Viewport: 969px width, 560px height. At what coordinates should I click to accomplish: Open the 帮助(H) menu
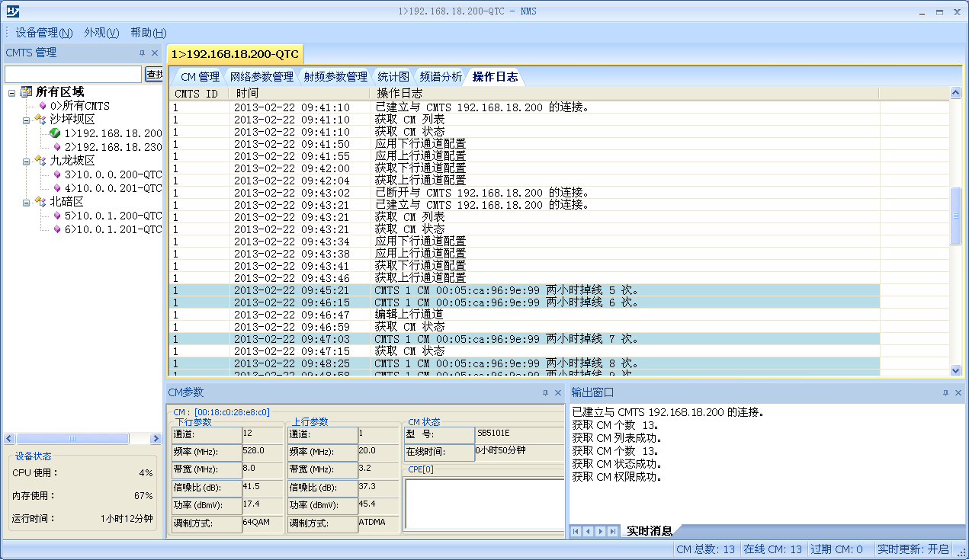pyautogui.click(x=148, y=33)
